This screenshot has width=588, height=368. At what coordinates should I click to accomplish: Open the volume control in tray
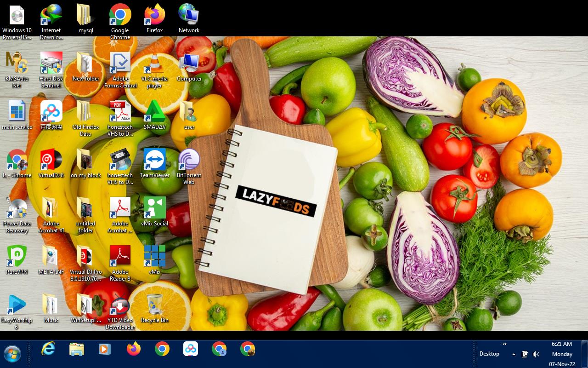536,354
